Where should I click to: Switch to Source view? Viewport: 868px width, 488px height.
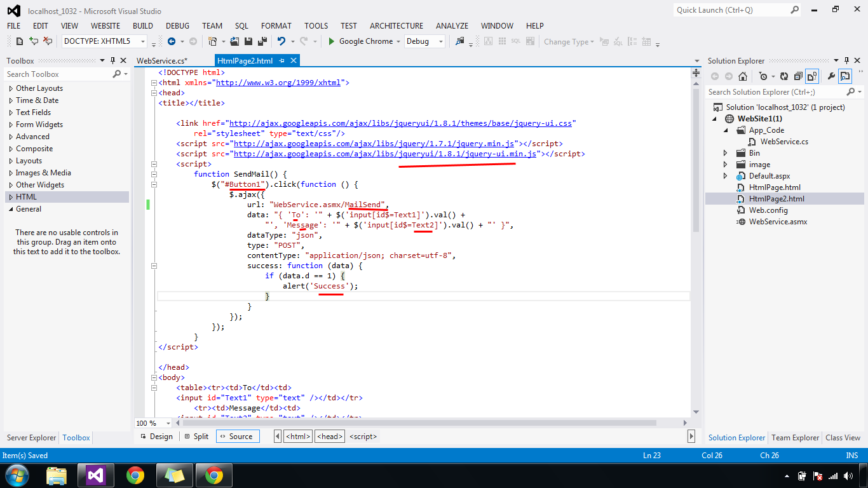point(238,437)
